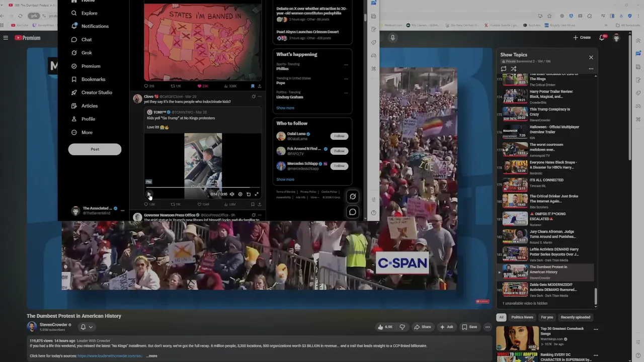Follow Mercedes Schlapp on X
This screenshot has height=362, width=644.
click(340, 166)
